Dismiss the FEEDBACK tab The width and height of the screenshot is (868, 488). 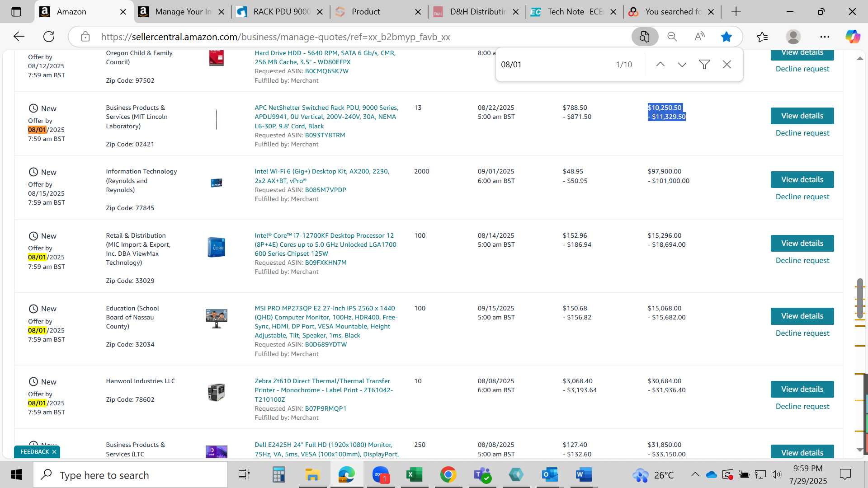(54, 452)
